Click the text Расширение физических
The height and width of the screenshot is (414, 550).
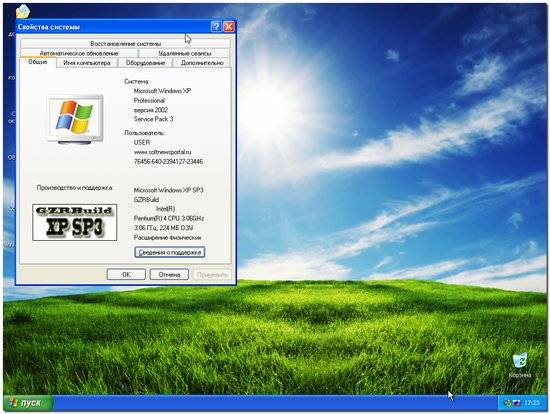(168, 238)
